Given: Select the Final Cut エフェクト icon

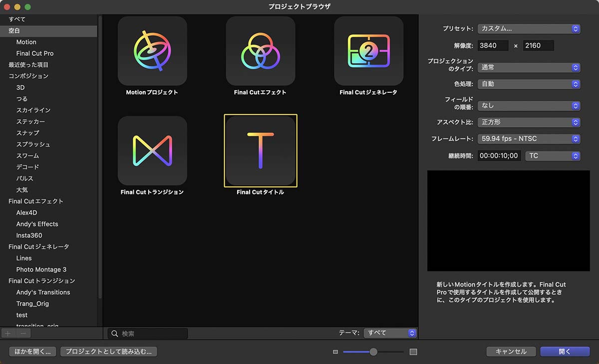Looking at the screenshot, I should tap(261, 51).
